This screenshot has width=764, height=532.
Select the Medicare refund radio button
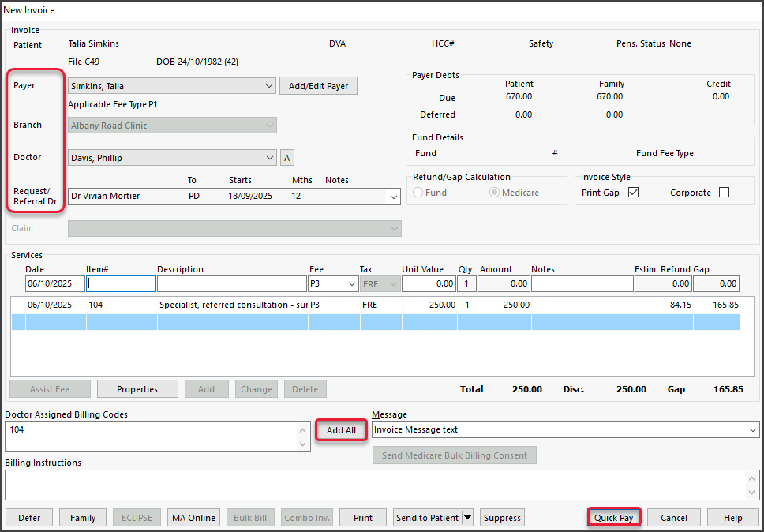[x=495, y=193]
